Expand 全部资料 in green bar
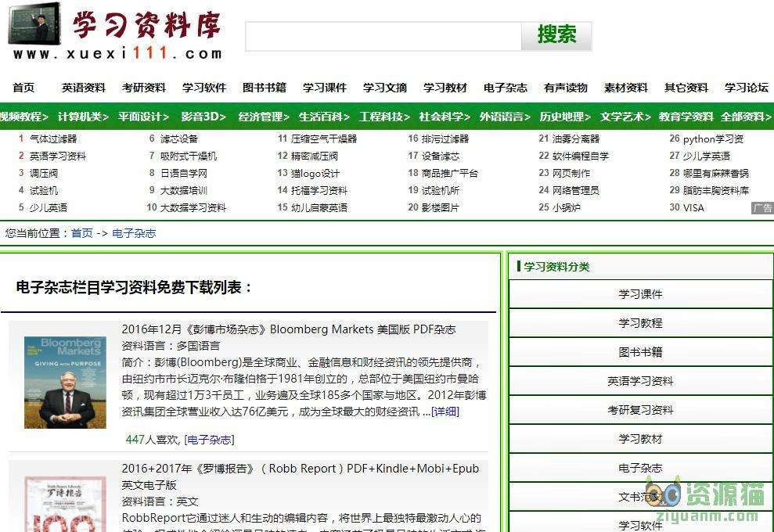Viewport: 774px width, 532px height. coord(745,117)
